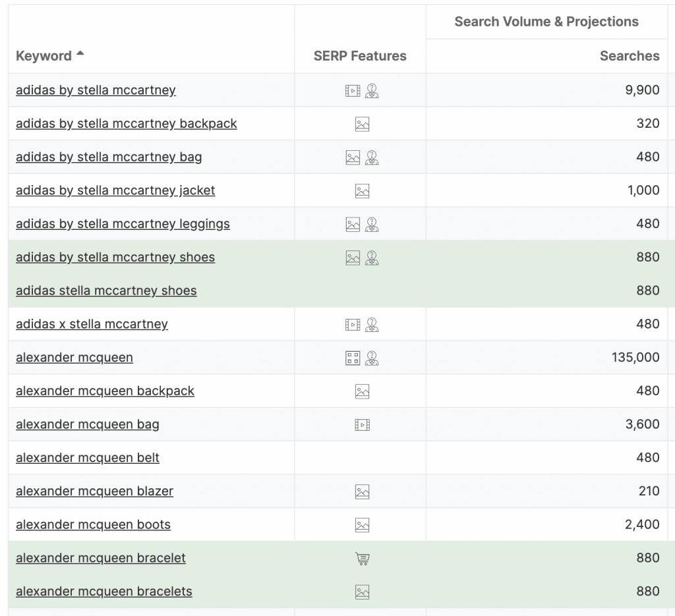Select the 2,400 searches value
The image size is (675, 616).
[642, 524]
